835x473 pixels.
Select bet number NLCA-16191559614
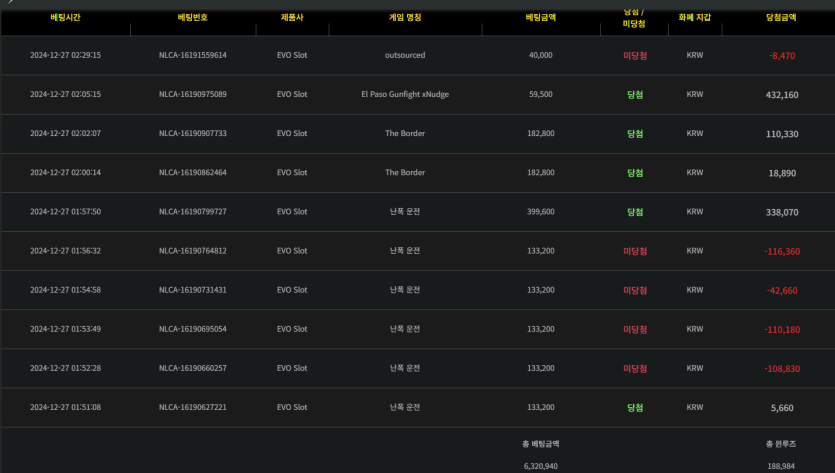(192, 55)
